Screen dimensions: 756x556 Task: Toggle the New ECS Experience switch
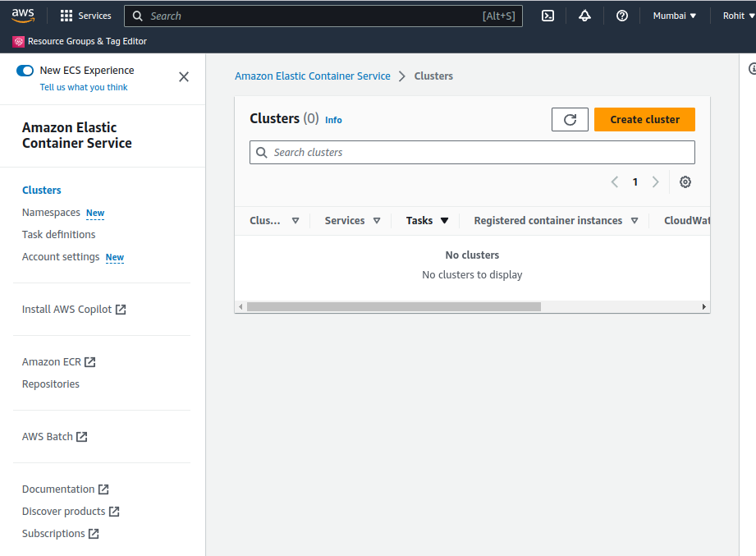click(25, 71)
